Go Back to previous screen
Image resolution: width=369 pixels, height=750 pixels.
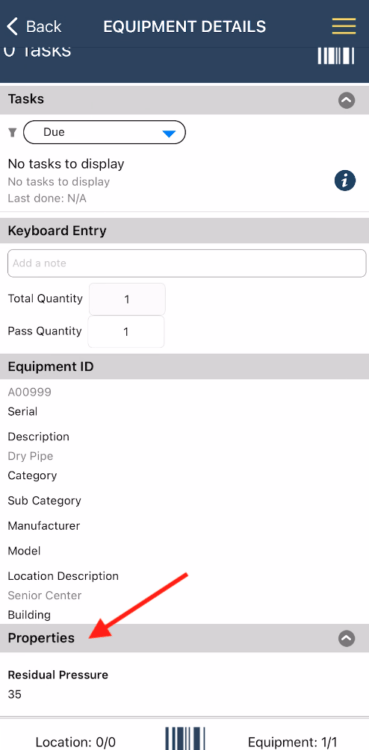coord(34,26)
